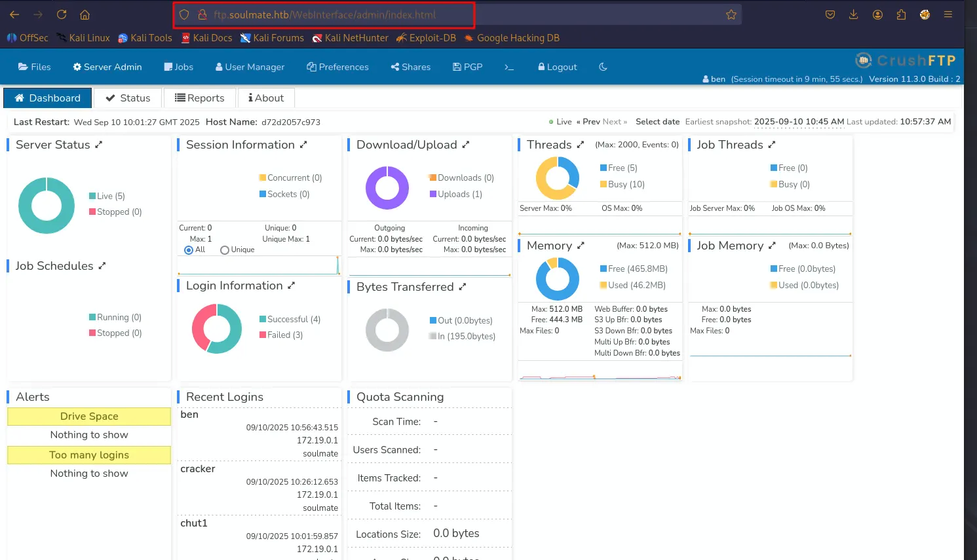The width and height of the screenshot is (977, 560).
Task: Click the Drive Space alert header
Action: [89, 417]
